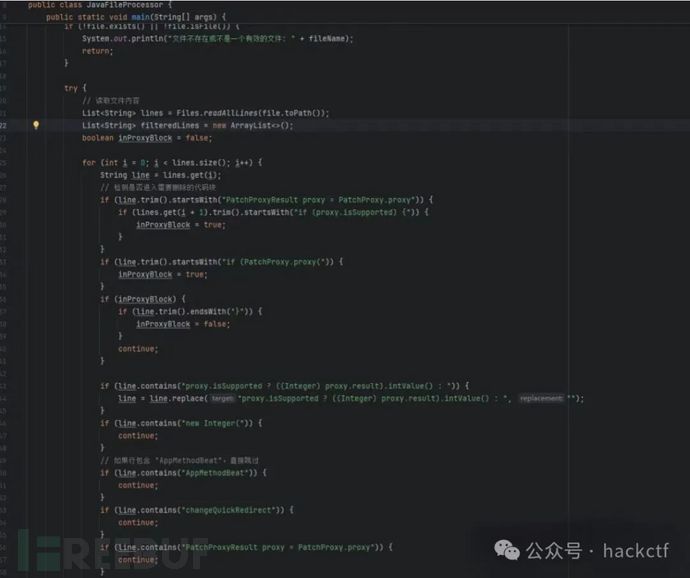Click the 'return;' statement
Viewport: 690px width, 578px height.
pyautogui.click(x=98, y=50)
